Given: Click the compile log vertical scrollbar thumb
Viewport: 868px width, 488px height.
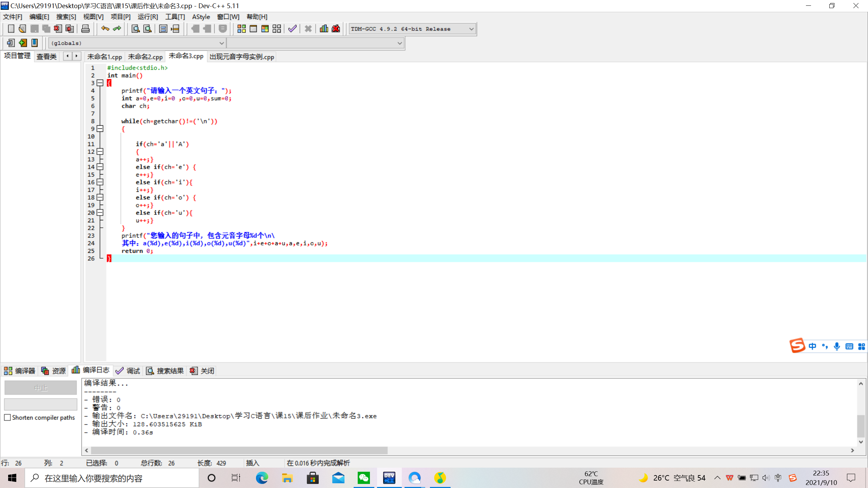Looking at the screenshot, I should click(861, 426).
